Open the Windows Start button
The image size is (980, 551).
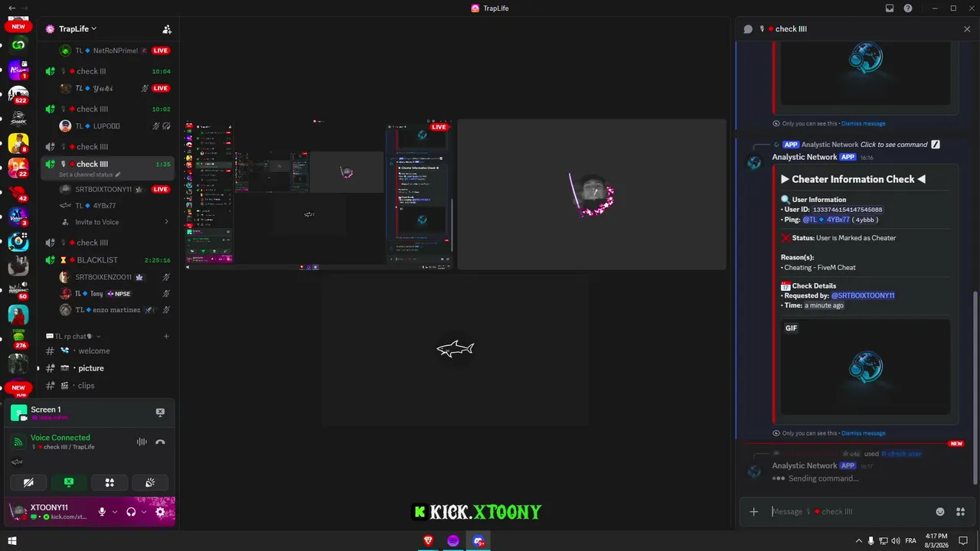(12, 541)
